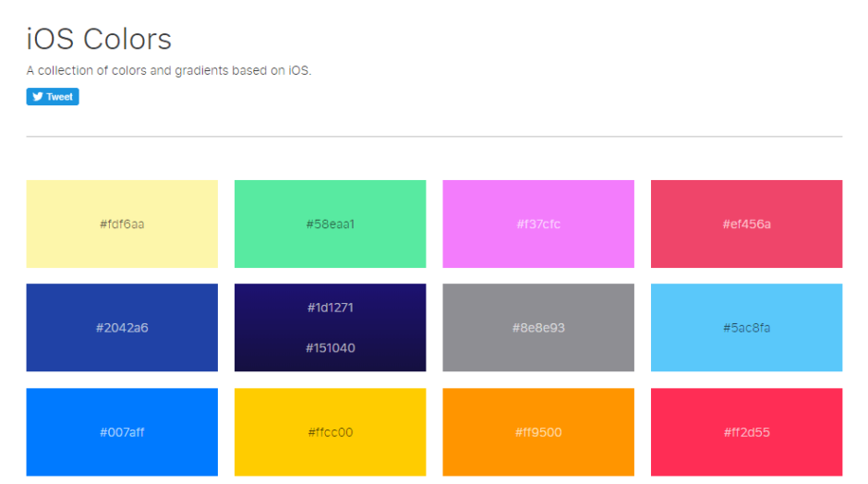868x484 pixels.
Task: Select the coral red #ef456a swatch
Action: [x=746, y=224]
